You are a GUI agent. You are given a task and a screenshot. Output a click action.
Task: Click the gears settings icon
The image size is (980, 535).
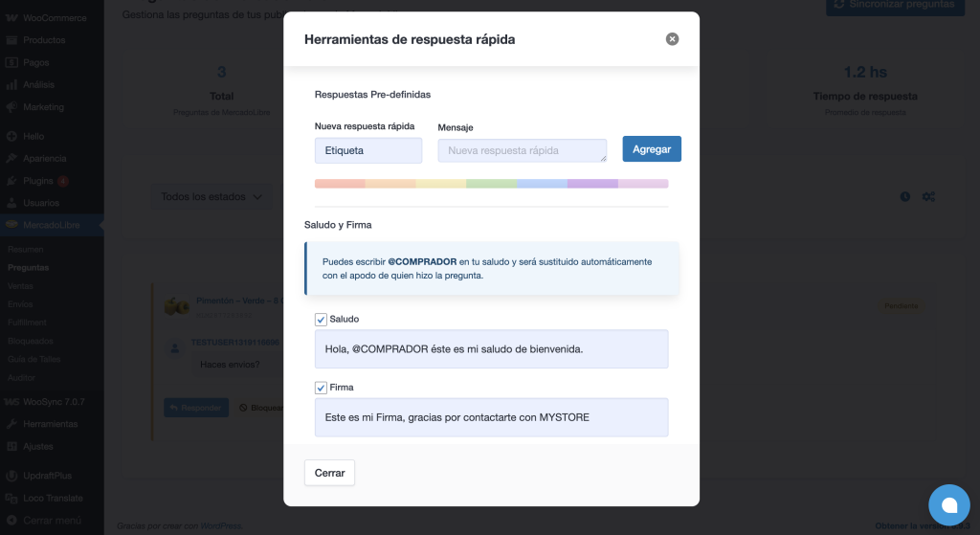coord(928,197)
